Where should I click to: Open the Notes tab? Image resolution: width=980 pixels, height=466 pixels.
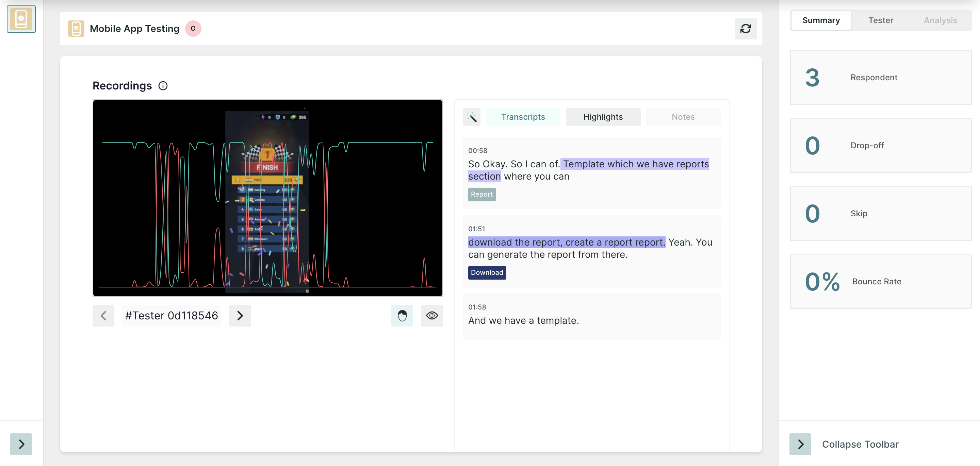[683, 117]
